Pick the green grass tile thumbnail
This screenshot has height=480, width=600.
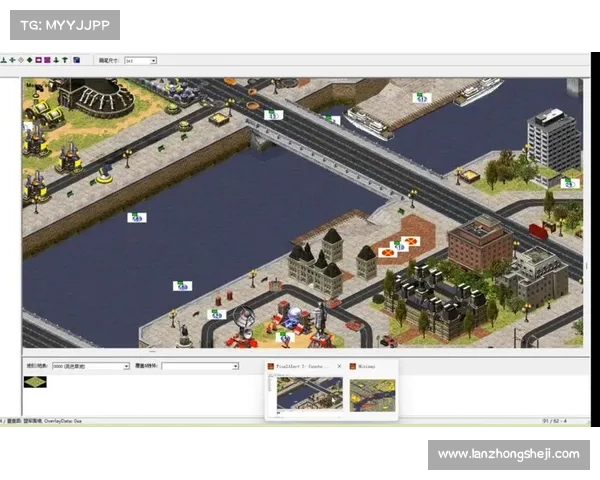click(x=35, y=382)
